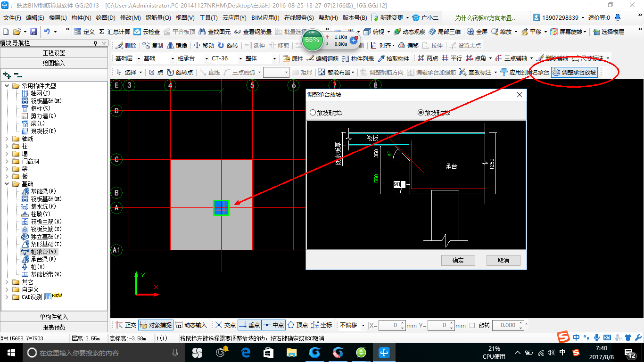Open the 报表预览 panel
The image size is (644, 362).
(54, 327)
